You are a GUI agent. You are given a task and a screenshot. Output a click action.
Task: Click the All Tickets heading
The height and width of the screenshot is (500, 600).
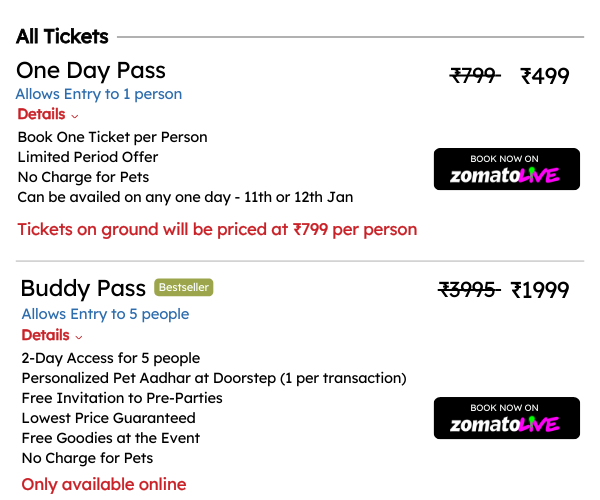(62, 37)
